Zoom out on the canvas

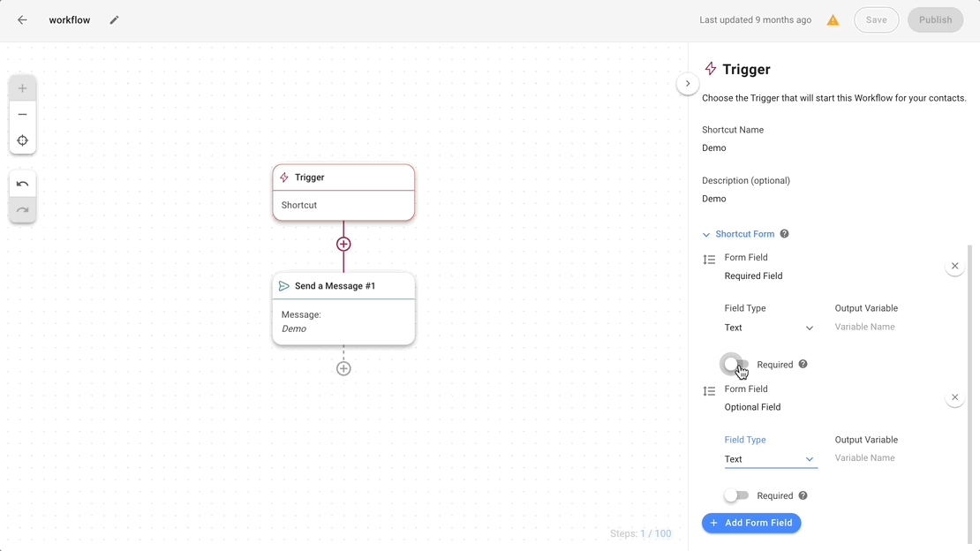click(23, 115)
